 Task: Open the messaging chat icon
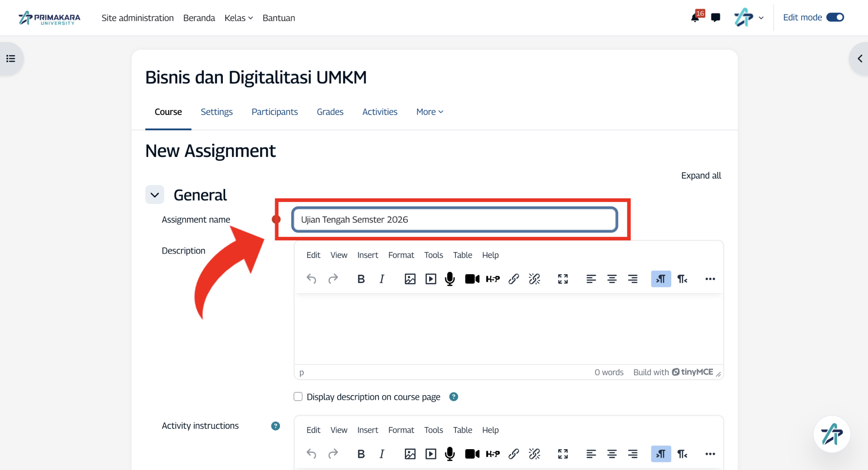point(715,18)
